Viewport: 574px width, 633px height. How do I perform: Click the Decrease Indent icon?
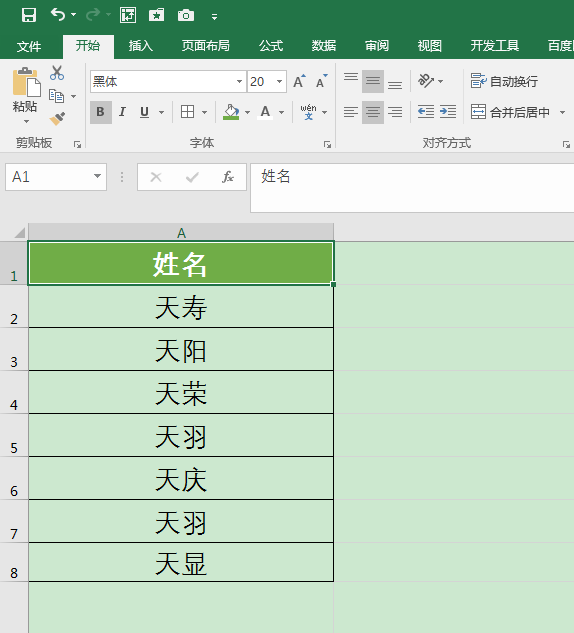426,111
